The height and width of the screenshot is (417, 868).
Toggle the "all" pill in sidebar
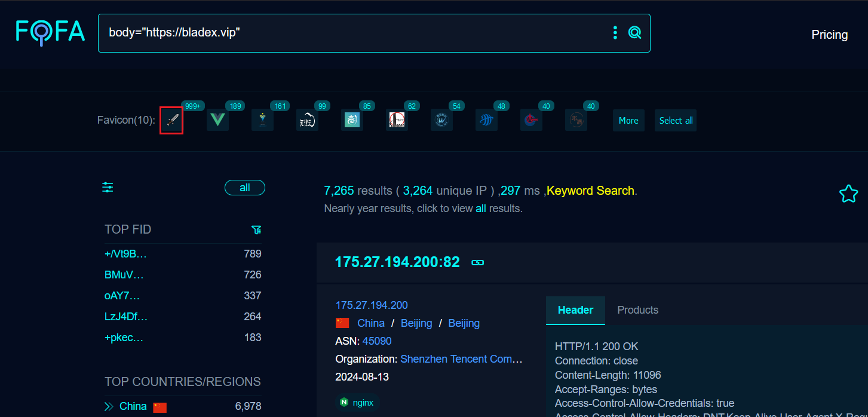coord(244,188)
